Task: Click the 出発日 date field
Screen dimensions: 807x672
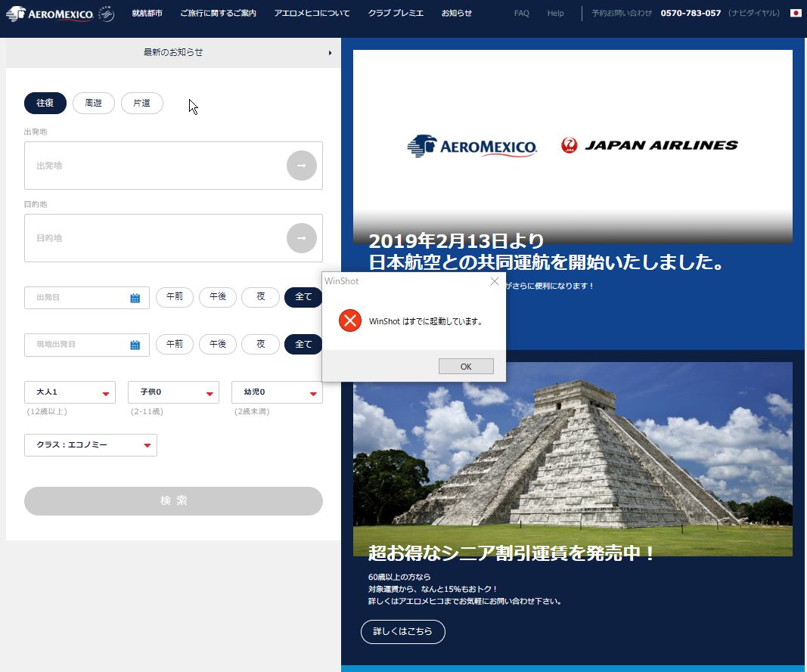Action: pyautogui.click(x=86, y=298)
